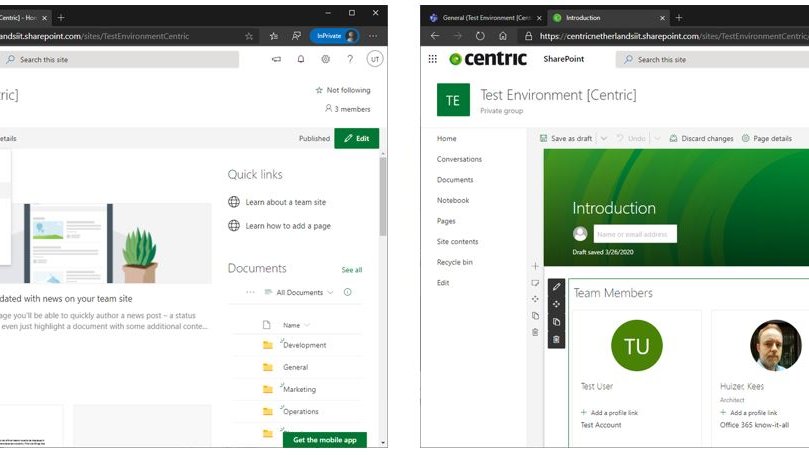Go back in the right browser
Screen dimensions: 809x455
pyautogui.click(x=435, y=36)
